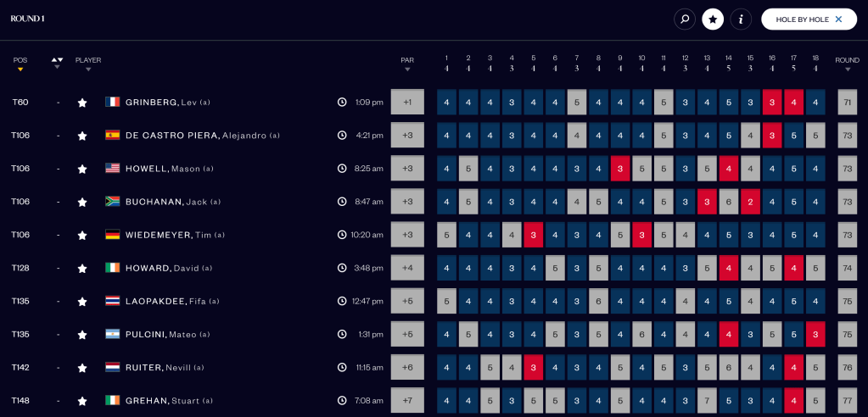This screenshot has height=417, width=868.
Task: Click Grinberg's red hole 16 score box
Action: [x=771, y=103]
